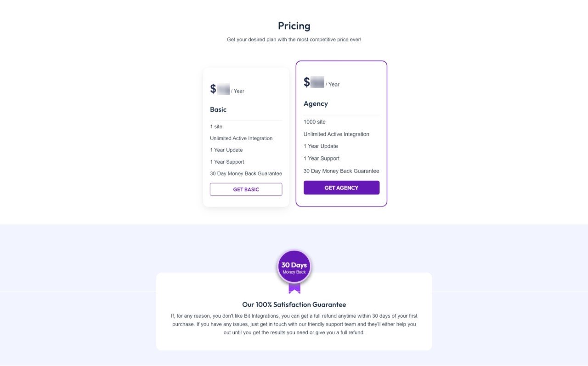
Task: Click the GET AGENCY button
Action: [x=341, y=188]
